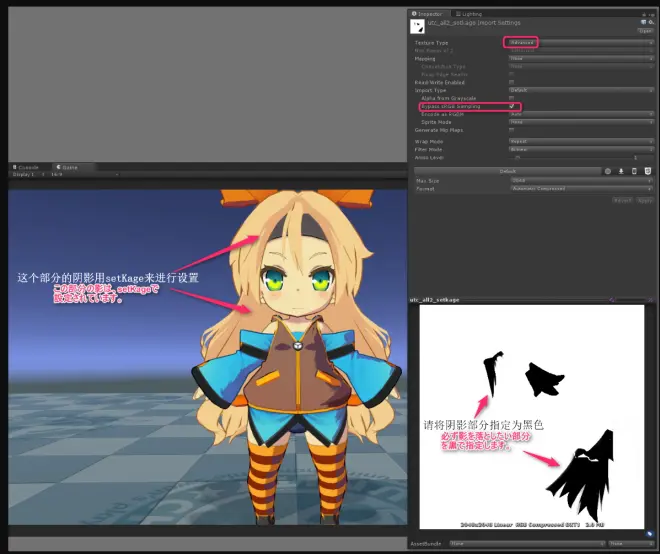The height and width of the screenshot is (554, 660).
Task: Open the Wrap Mode dropdown
Action: (580, 141)
